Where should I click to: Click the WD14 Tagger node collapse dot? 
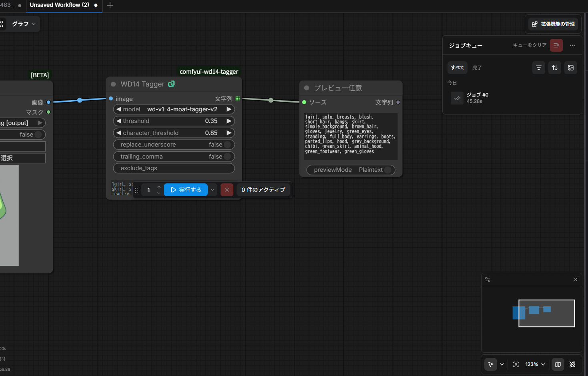(113, 84)
